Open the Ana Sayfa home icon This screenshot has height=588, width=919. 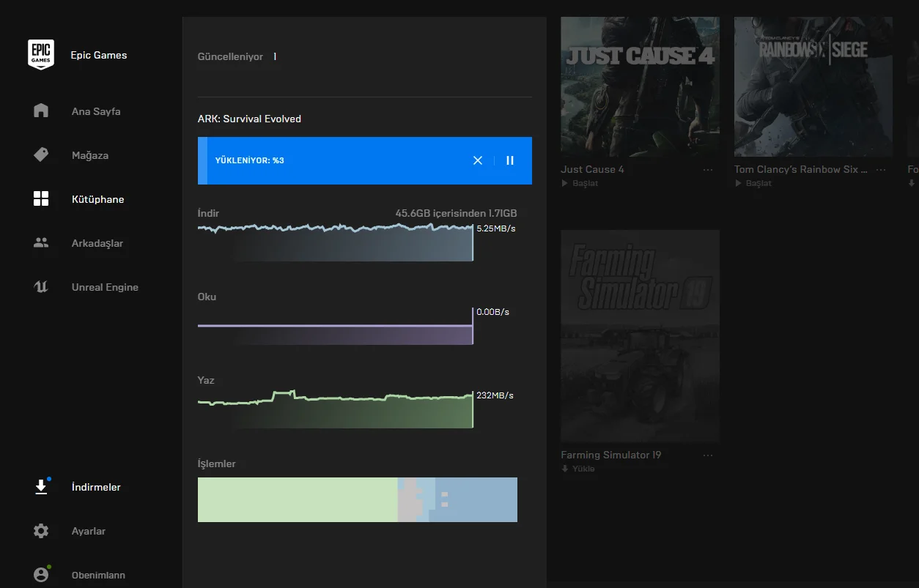(x=41, y=111)
